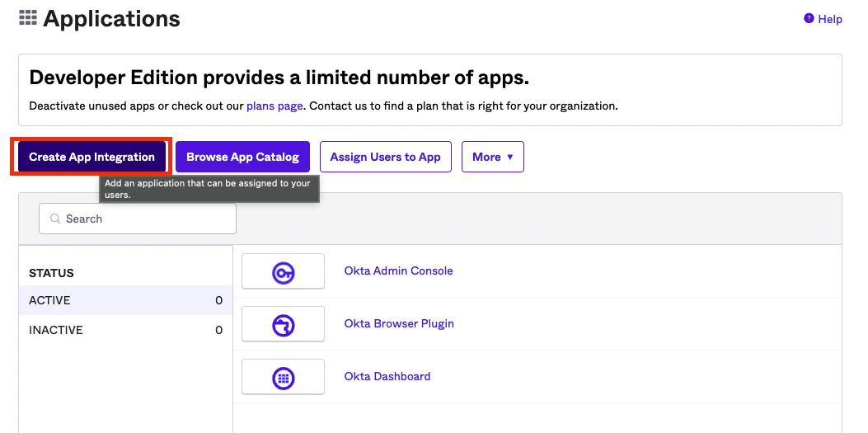The image size is (868, 433).
Task: Click the Applications grid icon
Action: [27, 18]
